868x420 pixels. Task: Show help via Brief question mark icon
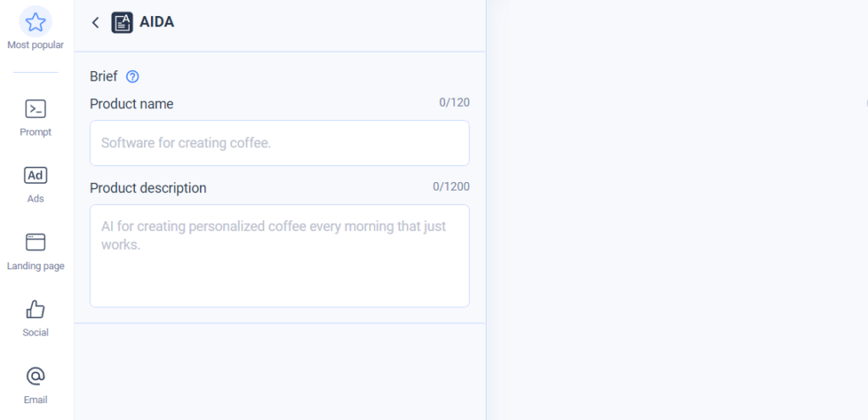point(132,77)
